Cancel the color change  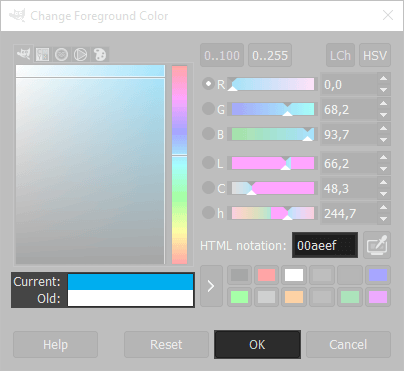[348, 345]
